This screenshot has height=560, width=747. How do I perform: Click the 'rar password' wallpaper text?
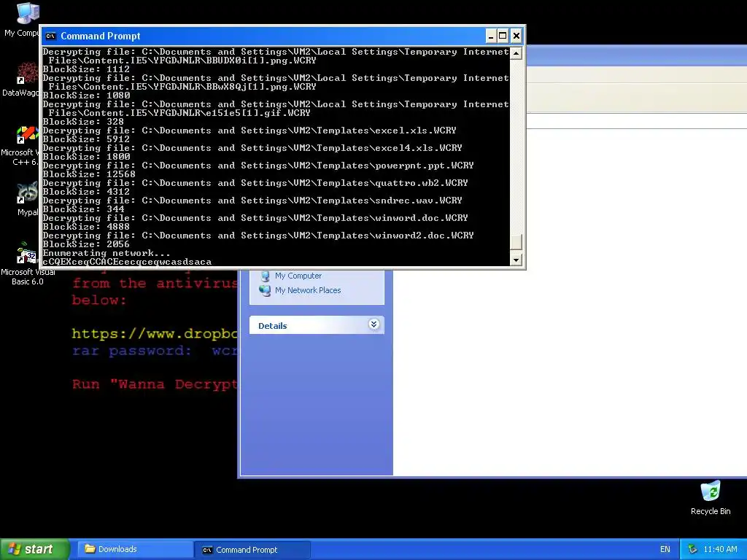click(154, 351)
